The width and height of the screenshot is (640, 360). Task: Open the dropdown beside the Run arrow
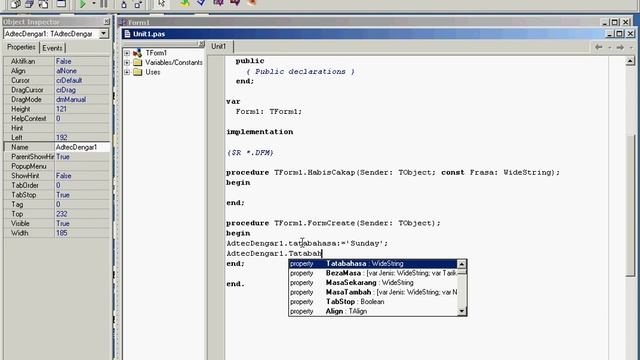pos(93,4)
